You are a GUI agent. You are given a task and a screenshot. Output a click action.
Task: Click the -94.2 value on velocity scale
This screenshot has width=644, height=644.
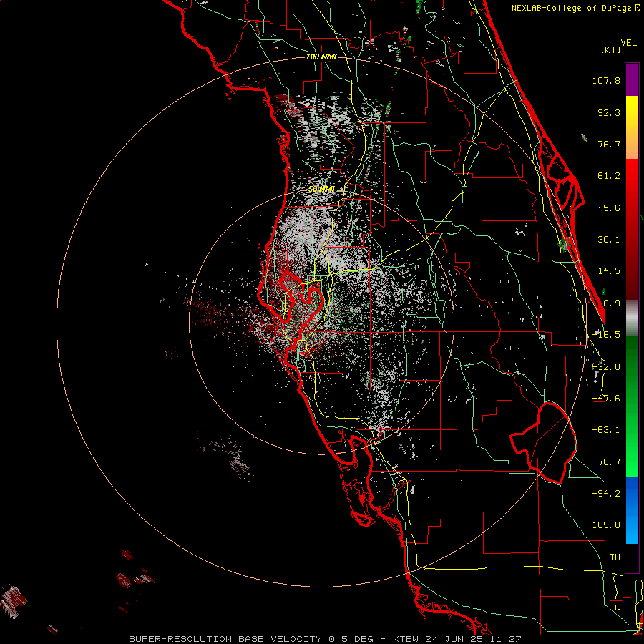click(x=606, y=493)
